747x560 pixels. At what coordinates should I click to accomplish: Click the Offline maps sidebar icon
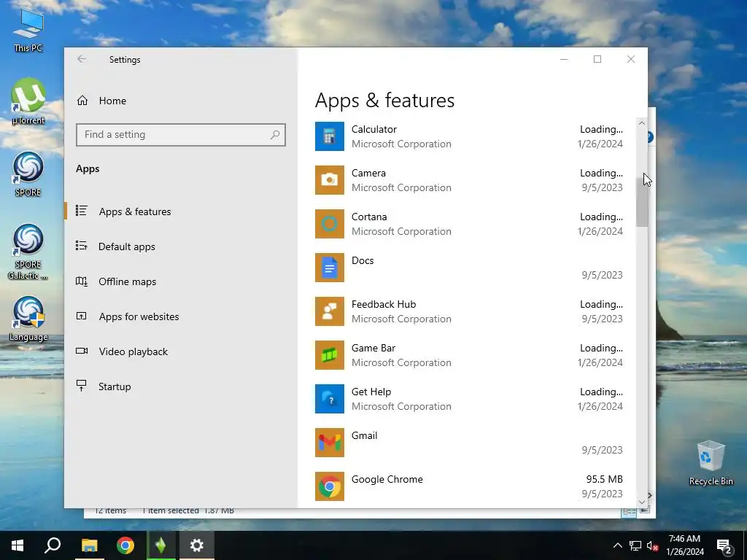(82, 281)
